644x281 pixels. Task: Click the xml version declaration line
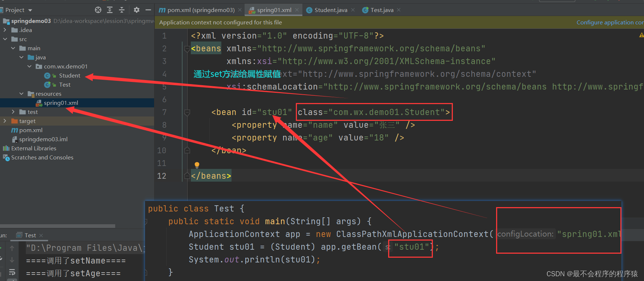coord(287,36)
